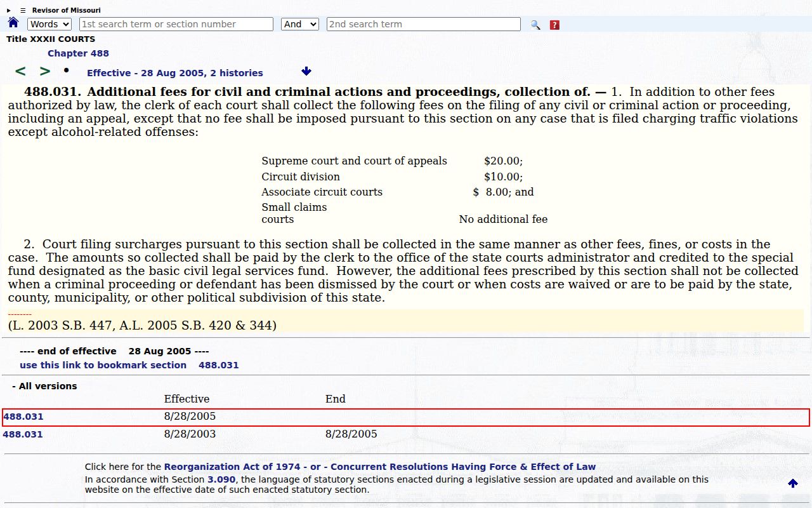The width and height of the screenshot is (812, 508).
Task: Click the $20.00 fee amount
Action: (503, 161)
